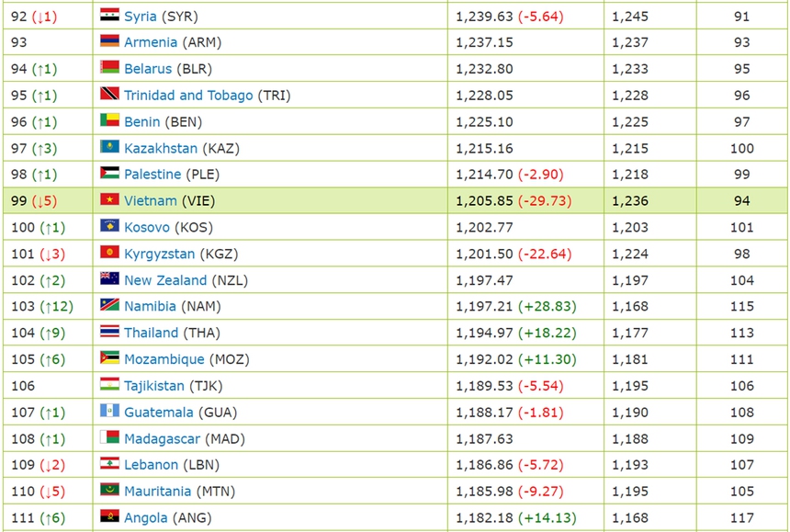790x532 pixels.
Task: Open the Palestine team link
Action: point(152,175)
